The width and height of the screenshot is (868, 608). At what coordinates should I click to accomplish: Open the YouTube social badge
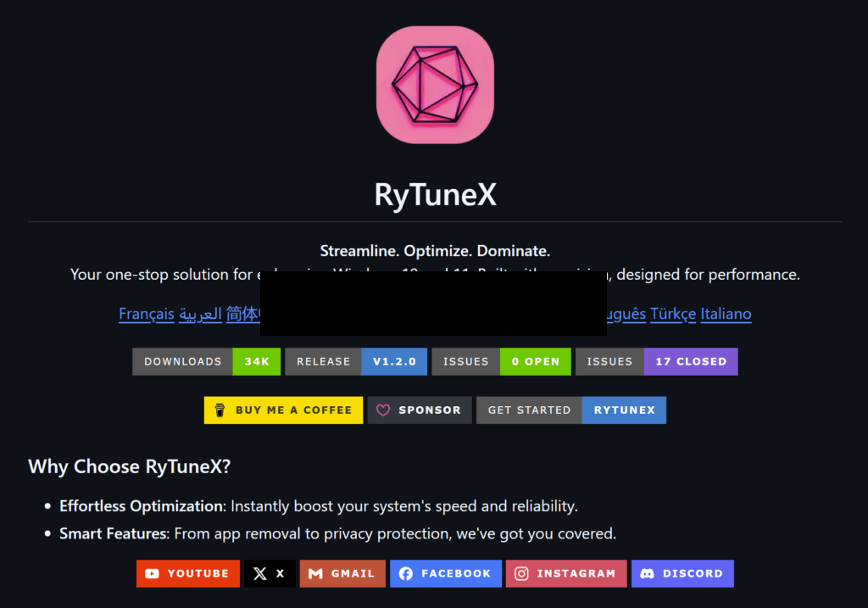coord(188,574)
